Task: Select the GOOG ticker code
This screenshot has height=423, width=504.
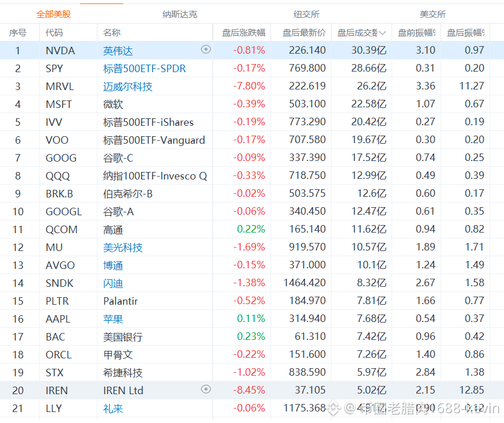Action: (x=61, y=158)
